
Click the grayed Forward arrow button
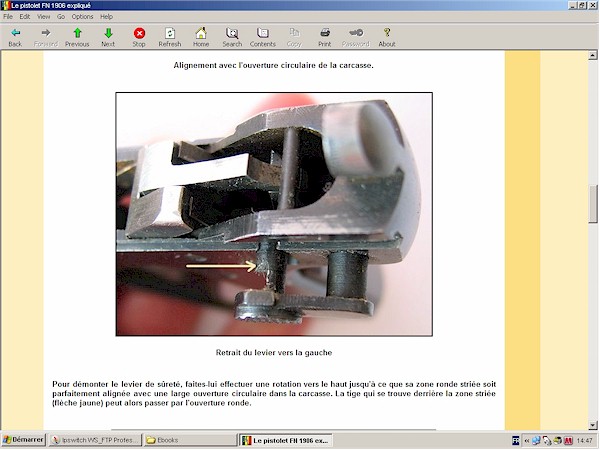tap(46, 37)
